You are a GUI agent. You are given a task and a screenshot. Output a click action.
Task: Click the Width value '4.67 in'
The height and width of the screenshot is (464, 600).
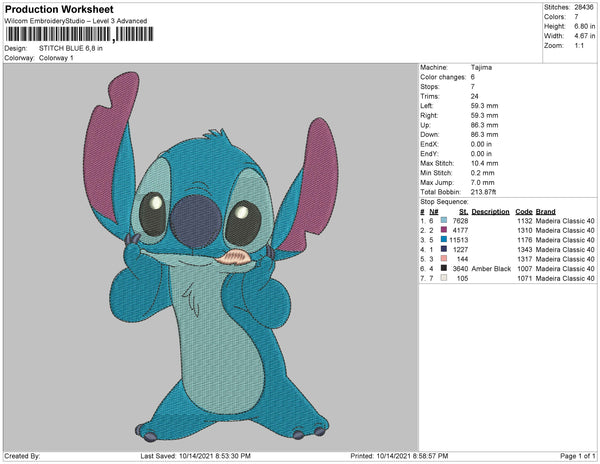click(x=584, y=36)
